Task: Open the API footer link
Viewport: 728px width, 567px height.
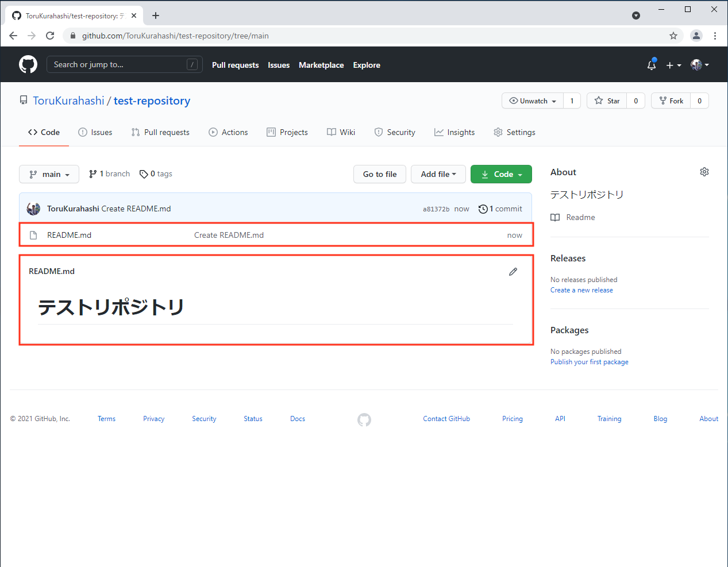Action: (x=560, y=419)
